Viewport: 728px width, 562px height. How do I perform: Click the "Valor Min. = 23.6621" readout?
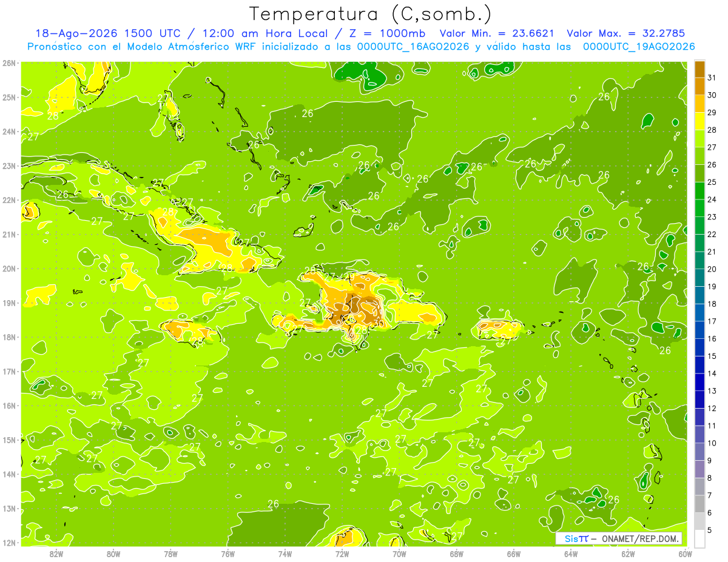[497, 33]
